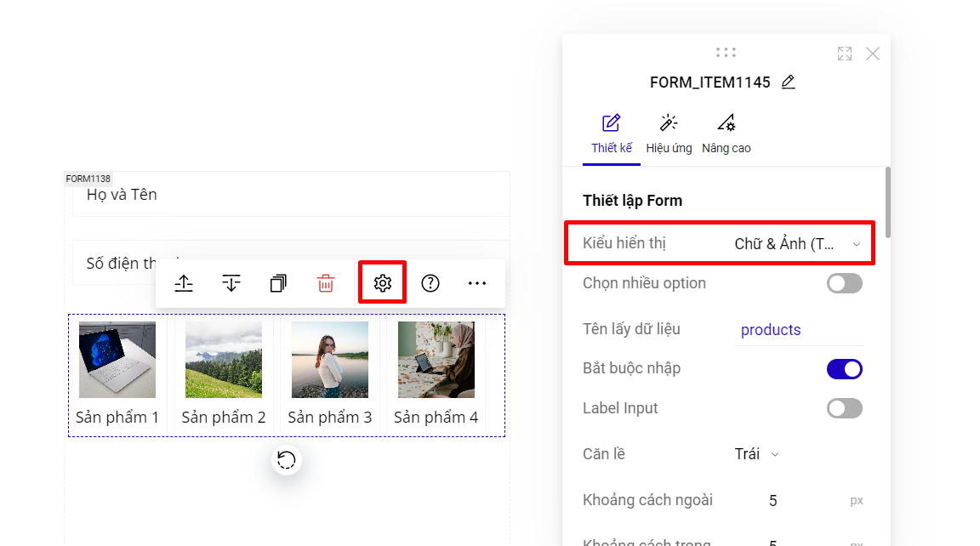Open help with the question mark icon

pos(430,283)
